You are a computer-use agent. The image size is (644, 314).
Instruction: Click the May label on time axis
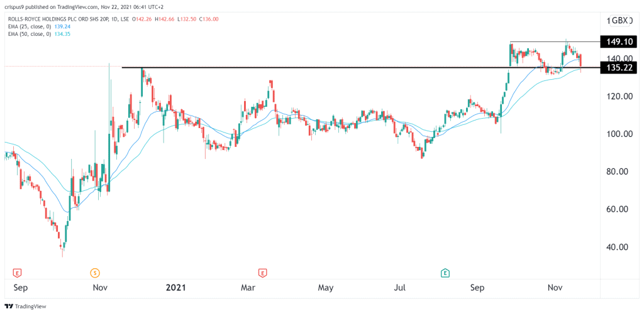[x=326, y=288]
